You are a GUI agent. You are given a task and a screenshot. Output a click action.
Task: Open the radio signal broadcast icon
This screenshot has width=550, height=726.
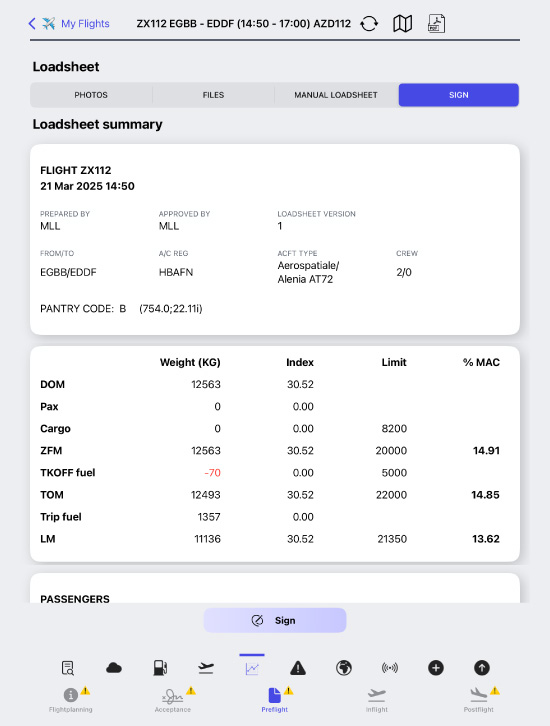pyautogui.click(x=390, y=668)
